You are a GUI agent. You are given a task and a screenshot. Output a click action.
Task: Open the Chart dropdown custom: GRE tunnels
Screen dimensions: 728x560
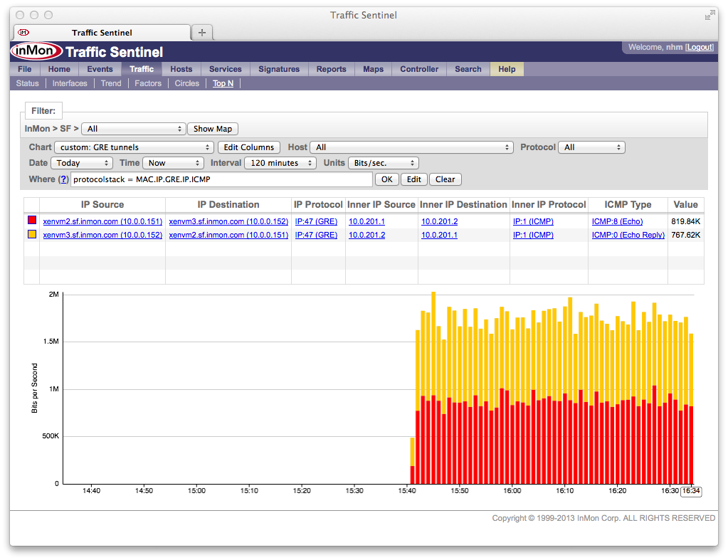[x=134, y=147]
